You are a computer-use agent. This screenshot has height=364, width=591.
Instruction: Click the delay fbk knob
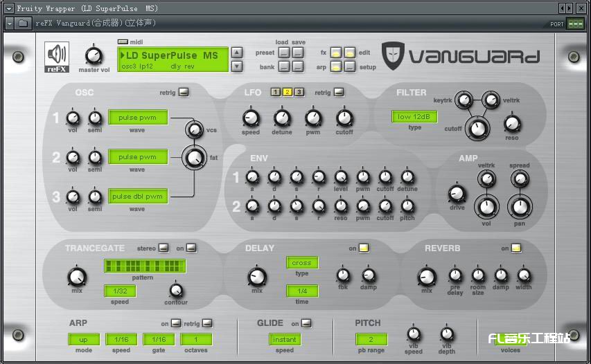(x=343, y=275)
